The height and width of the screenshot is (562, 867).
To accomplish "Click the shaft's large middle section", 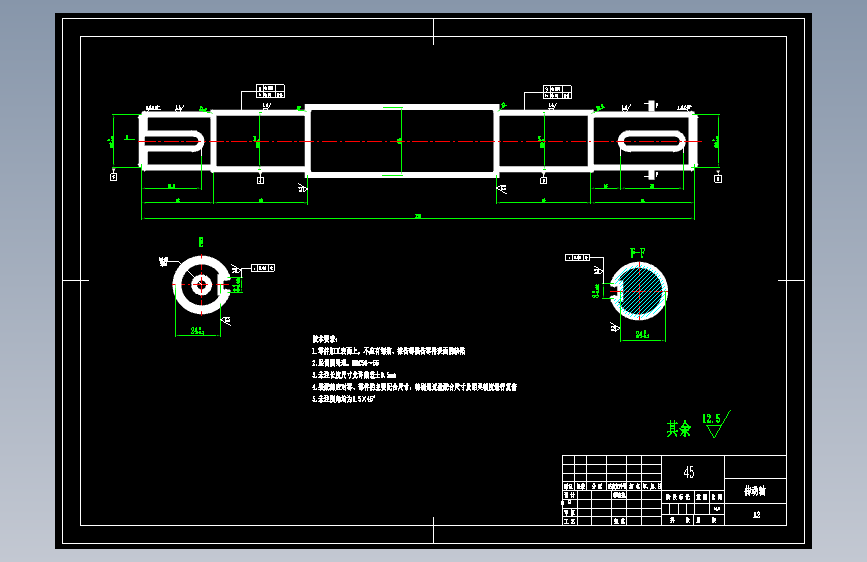I will [402, 141].
